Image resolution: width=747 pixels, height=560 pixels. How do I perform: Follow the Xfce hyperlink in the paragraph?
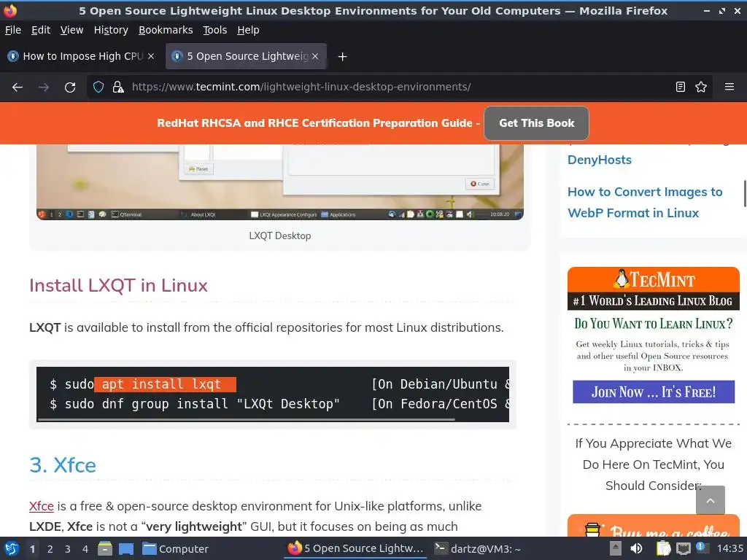[41, 506]
